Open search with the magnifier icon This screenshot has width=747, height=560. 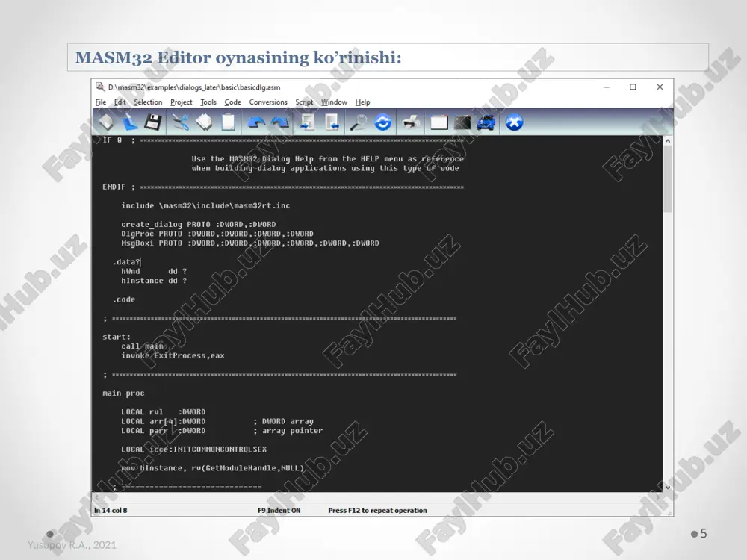pos(359,122)
